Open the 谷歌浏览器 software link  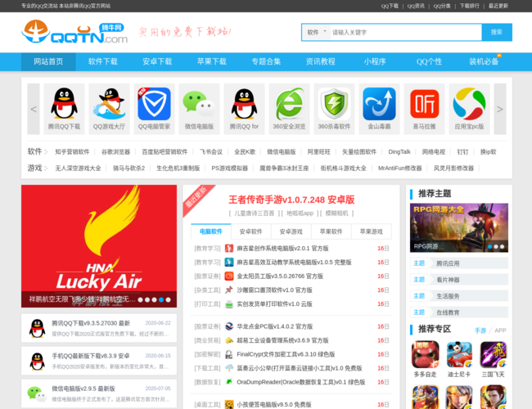(115, 152)
